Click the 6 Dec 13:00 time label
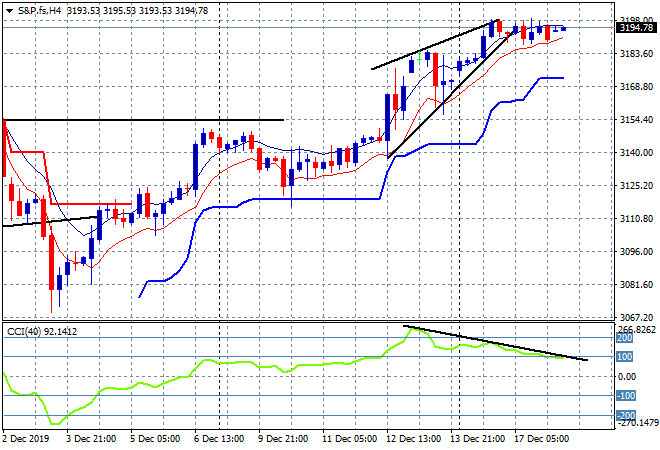Image resolution: width=660 pixels, height=450 pixels. pyautogui.click(x=218, y=439)
